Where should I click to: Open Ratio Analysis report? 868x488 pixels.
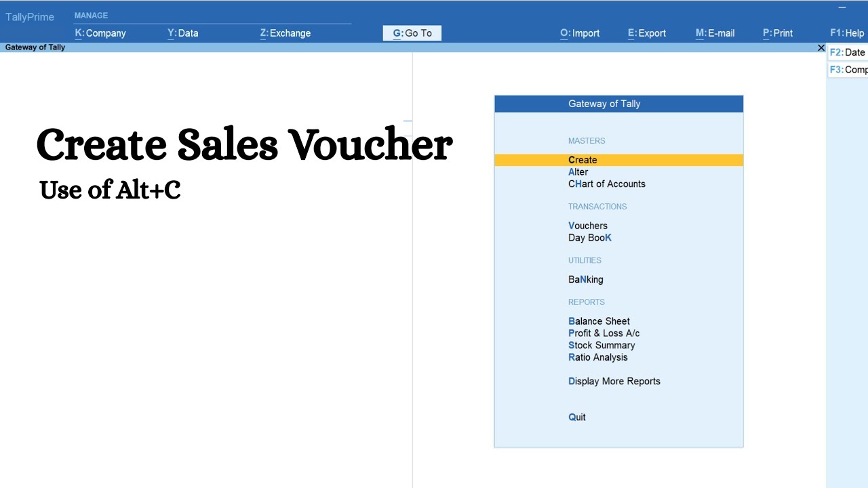tap(598, 357)
